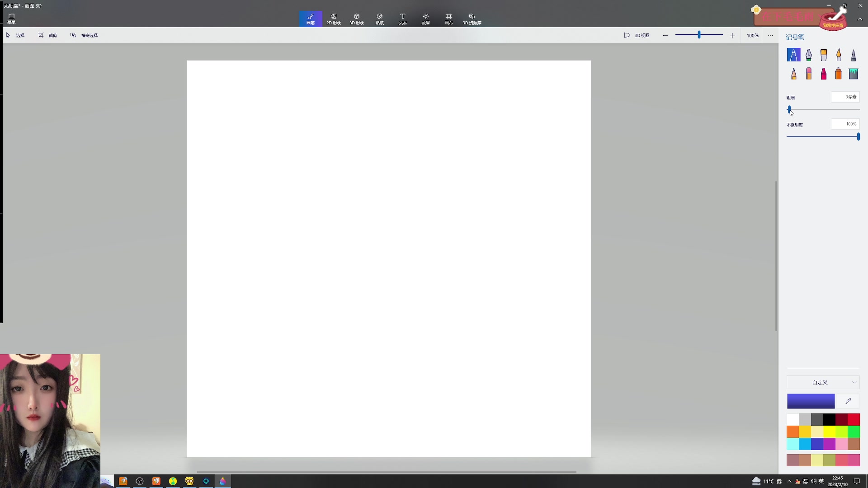Select the Oil brush tool

(824, 55)
